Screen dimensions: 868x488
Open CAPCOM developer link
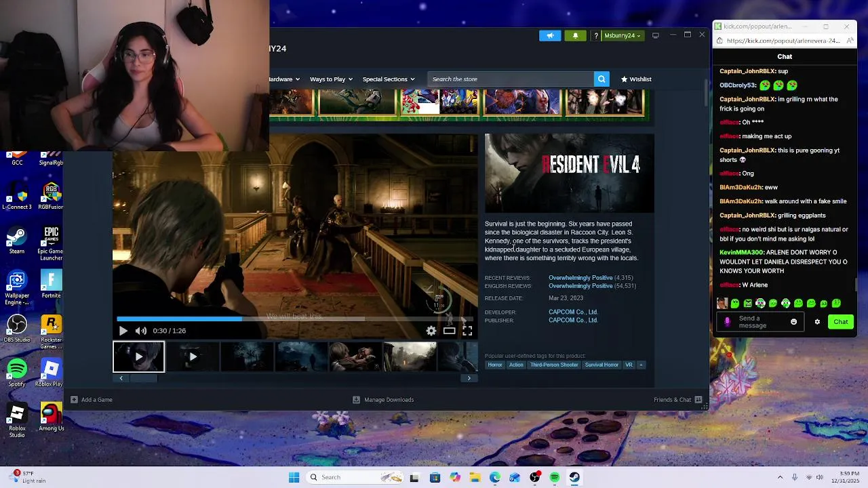[573, 312]
